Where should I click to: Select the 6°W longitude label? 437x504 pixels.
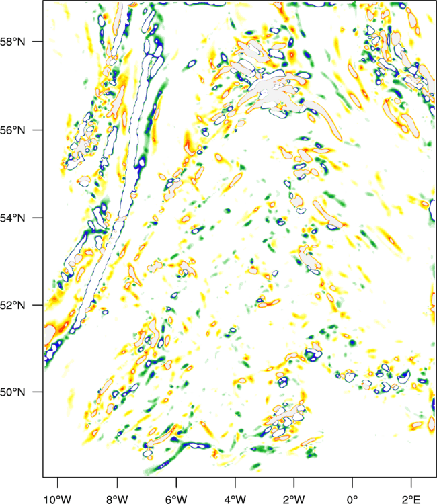pos(176,499)
